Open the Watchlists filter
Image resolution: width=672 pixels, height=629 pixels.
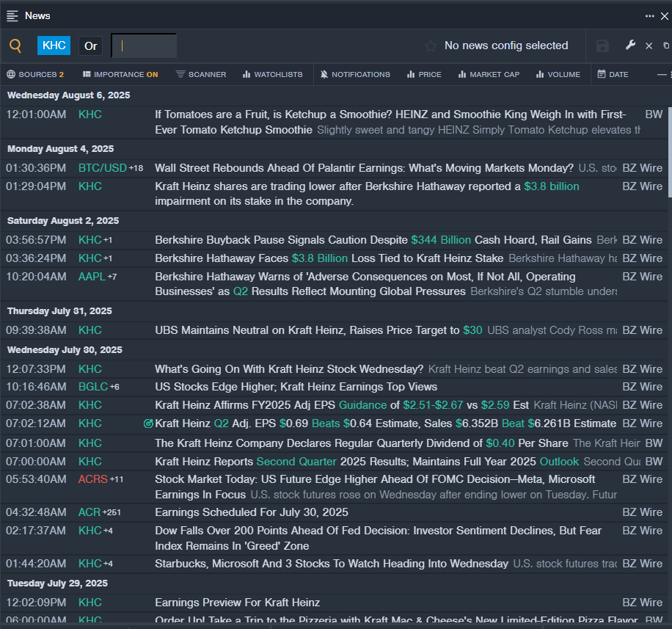(273, 75)
